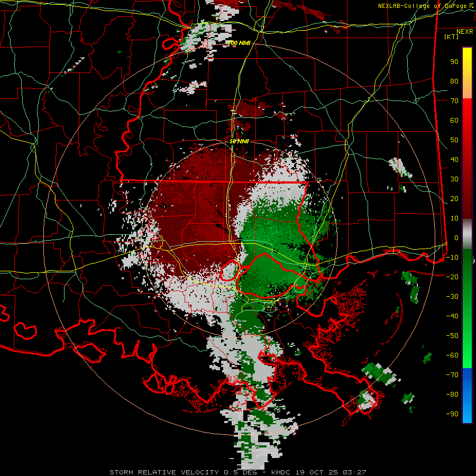Click the -60 value on velocity scale
Screen dimensions: 476x476
coord(452,355)
